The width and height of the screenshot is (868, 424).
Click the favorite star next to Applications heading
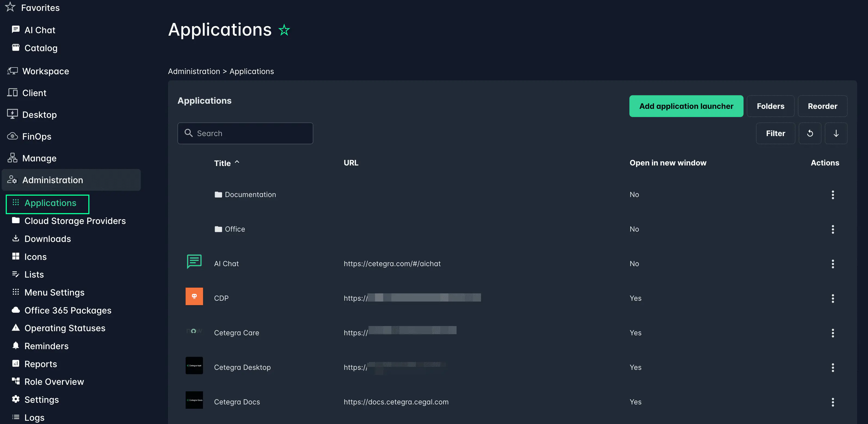click(x=284, y=30)
